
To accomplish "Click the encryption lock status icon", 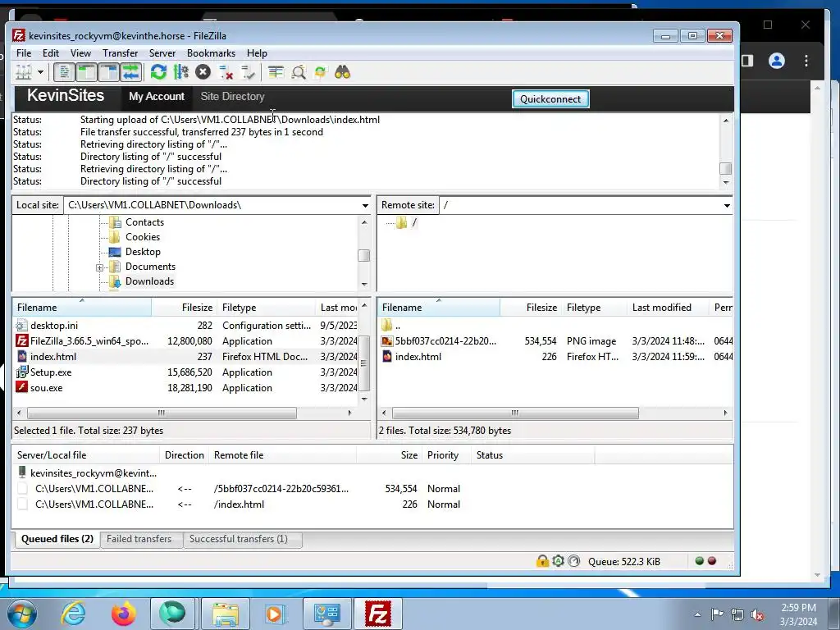I will (x=542, y=561).
